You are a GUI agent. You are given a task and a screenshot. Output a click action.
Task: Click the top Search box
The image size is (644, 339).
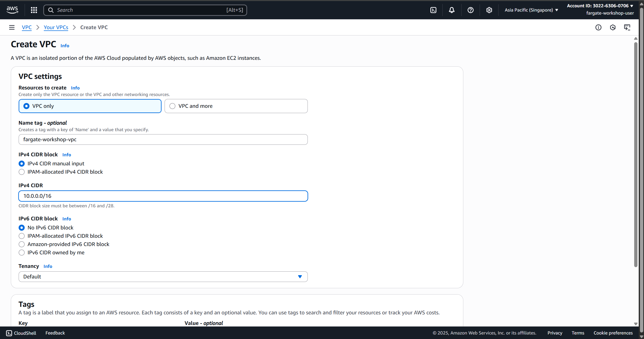(145, 10)
